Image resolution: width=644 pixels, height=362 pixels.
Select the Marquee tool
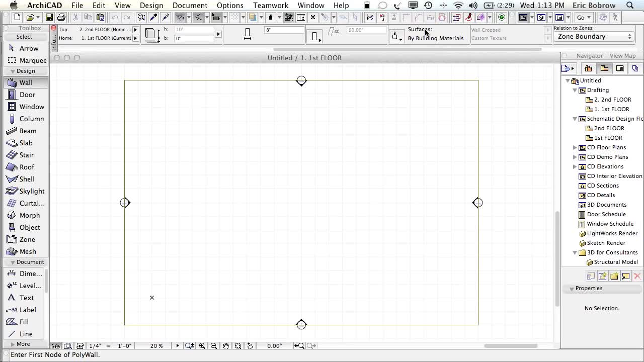coord(26,60)
